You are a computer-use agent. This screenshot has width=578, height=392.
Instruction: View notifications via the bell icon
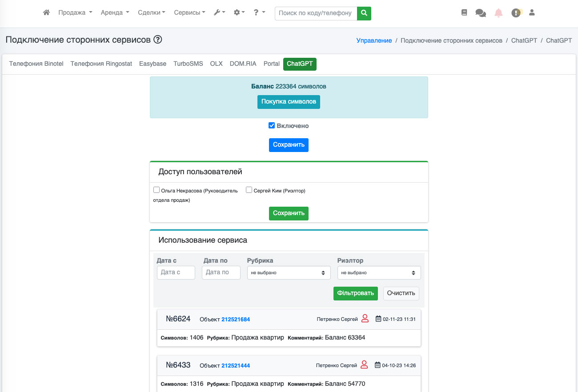(498, 13)
